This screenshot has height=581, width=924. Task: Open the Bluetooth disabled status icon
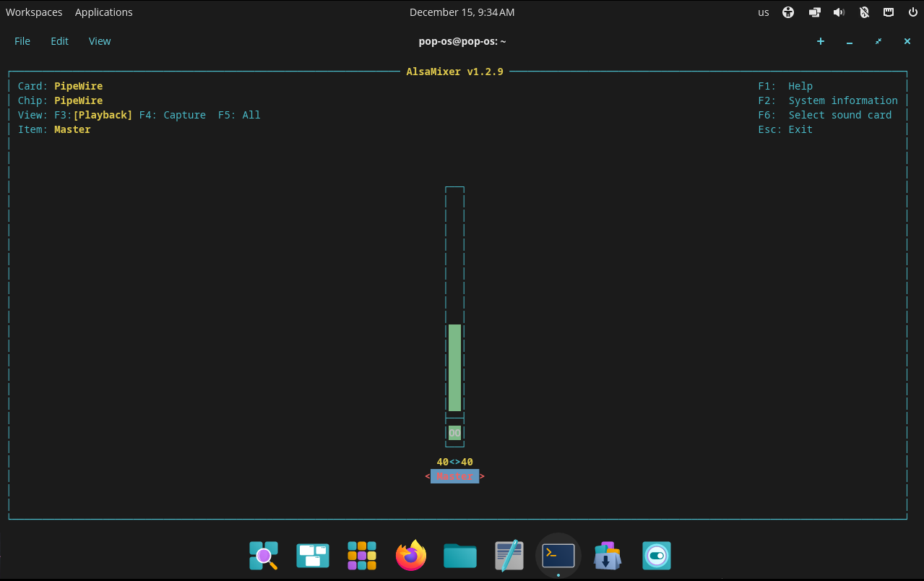click(864, 12)
